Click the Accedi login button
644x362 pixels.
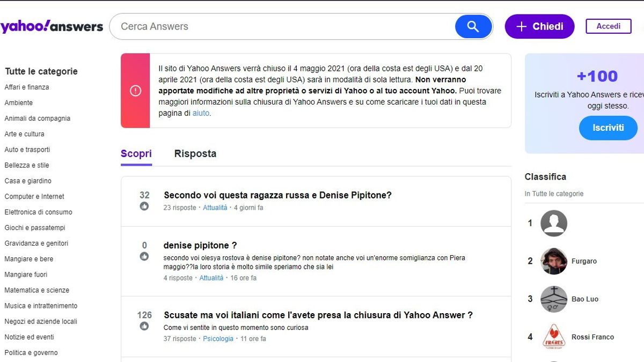pyautogui.click(x=609, y=26)
